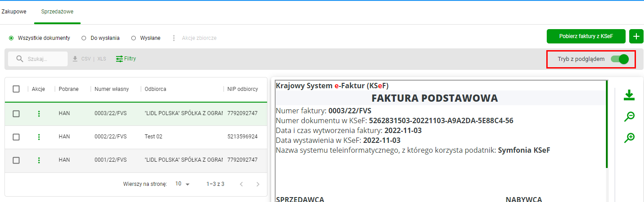Viewport: 644px width, 202px height.
Task: Tick the checkbox for invoice 0002/22/FVS
Action: point(16,137)
